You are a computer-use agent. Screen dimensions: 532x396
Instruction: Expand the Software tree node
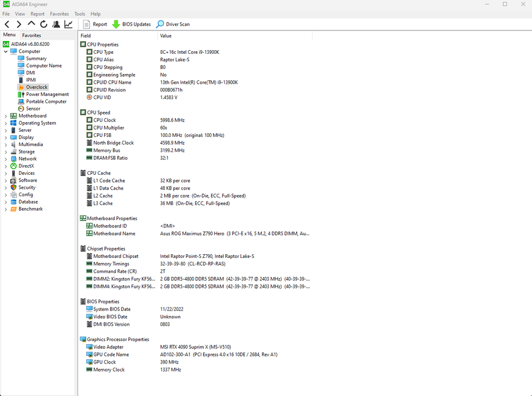pos(6,180)
